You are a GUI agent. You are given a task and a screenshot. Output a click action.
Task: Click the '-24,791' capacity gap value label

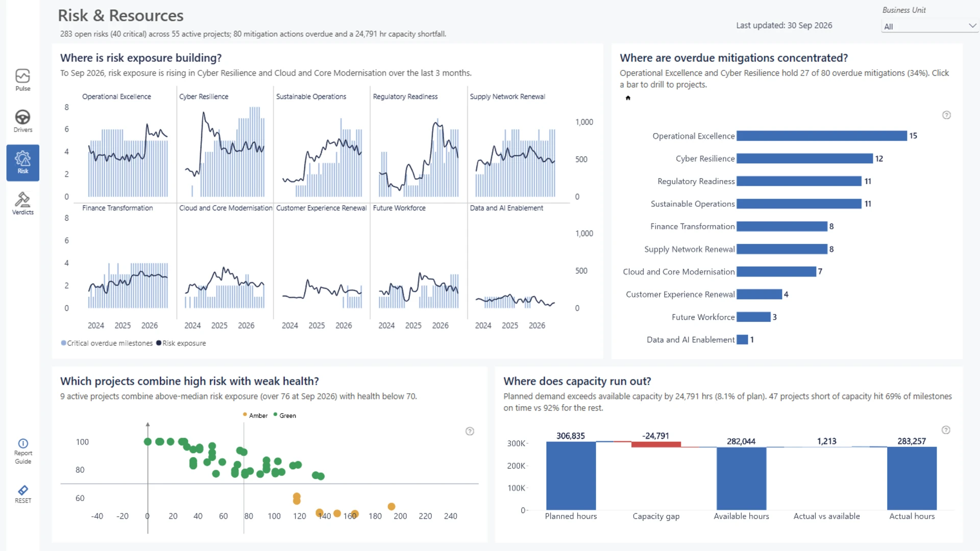point(655,436)
